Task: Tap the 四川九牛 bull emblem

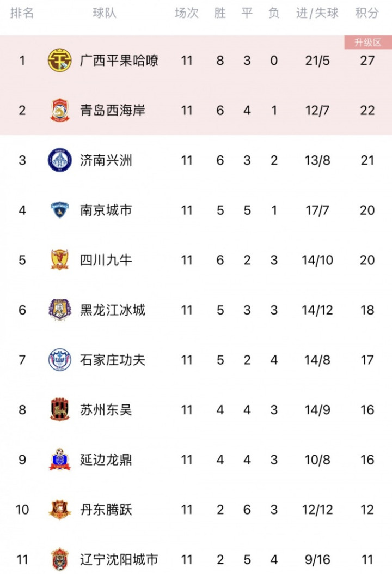Action: [x=59, y=260]
